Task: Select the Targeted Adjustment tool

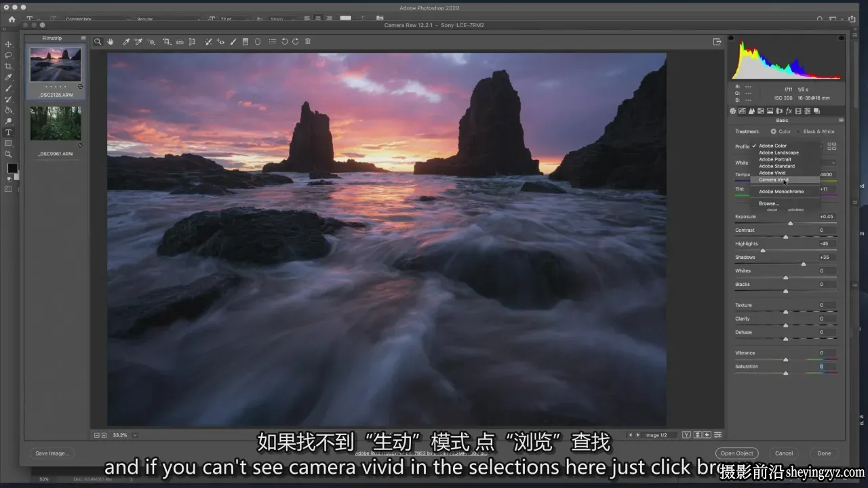Action: pos(151,41)
